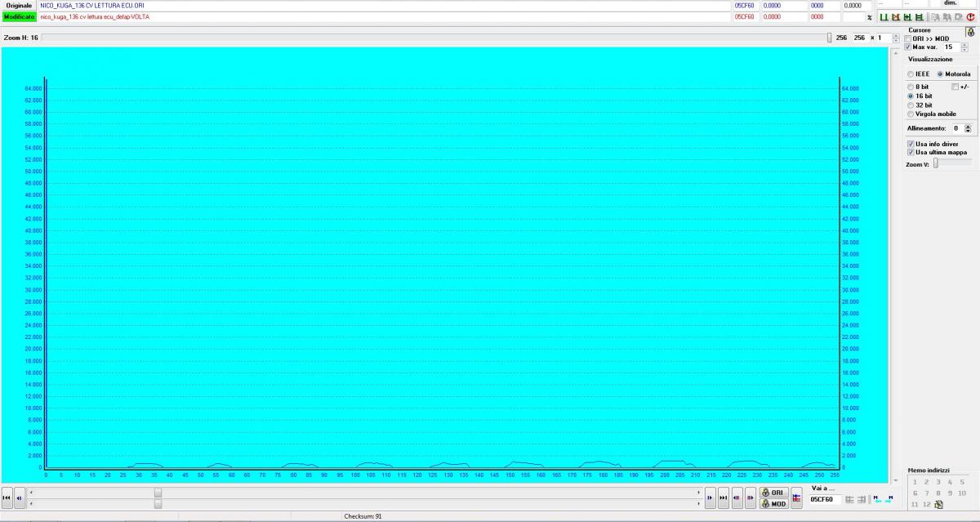Increase Allineamento value with spinner
This screenshot has height=522, width=980.
click(968, 126)
